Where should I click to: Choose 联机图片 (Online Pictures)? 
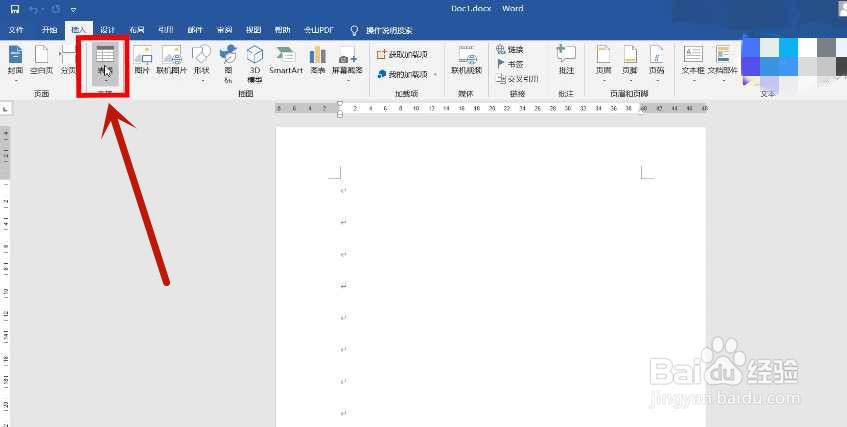(171, 61)
